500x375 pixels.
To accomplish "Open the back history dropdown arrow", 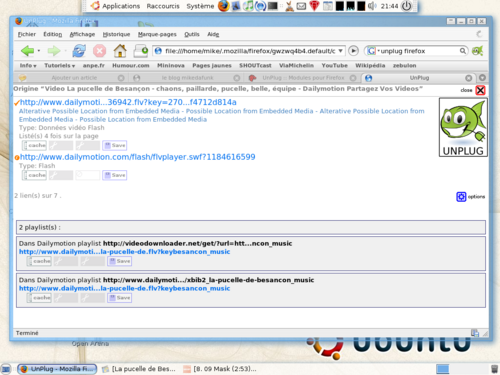I will tap(39, 51).
